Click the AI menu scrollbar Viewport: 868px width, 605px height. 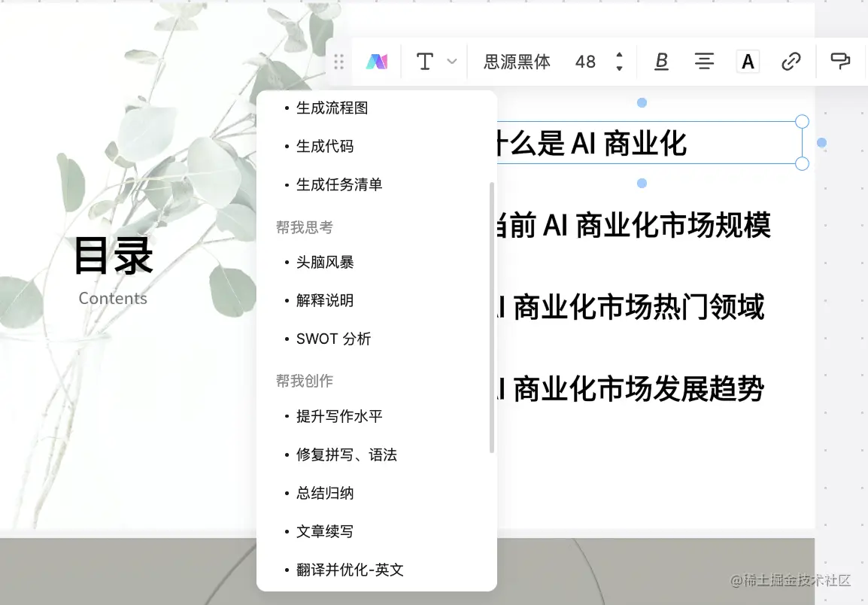pos(490,316)
